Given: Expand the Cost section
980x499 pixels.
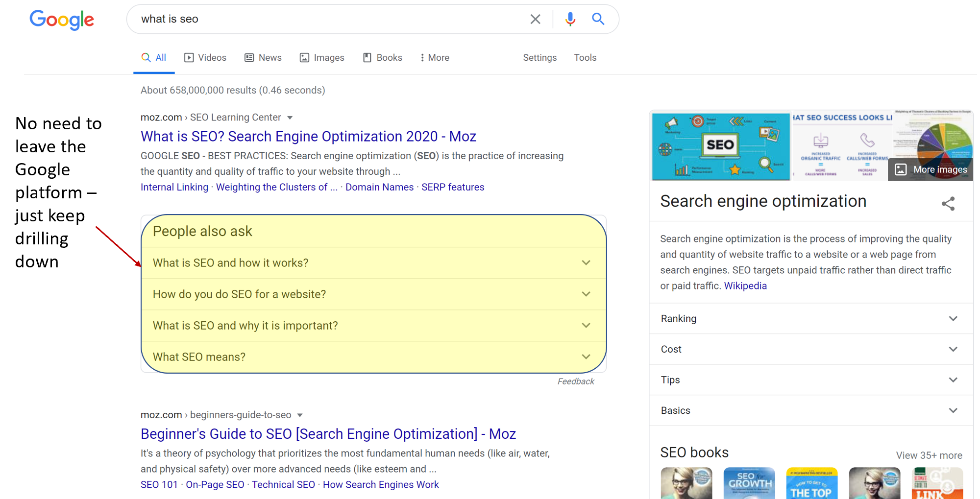Looking at the screenshot, I should pyautogui.click(x=811, y=349).
